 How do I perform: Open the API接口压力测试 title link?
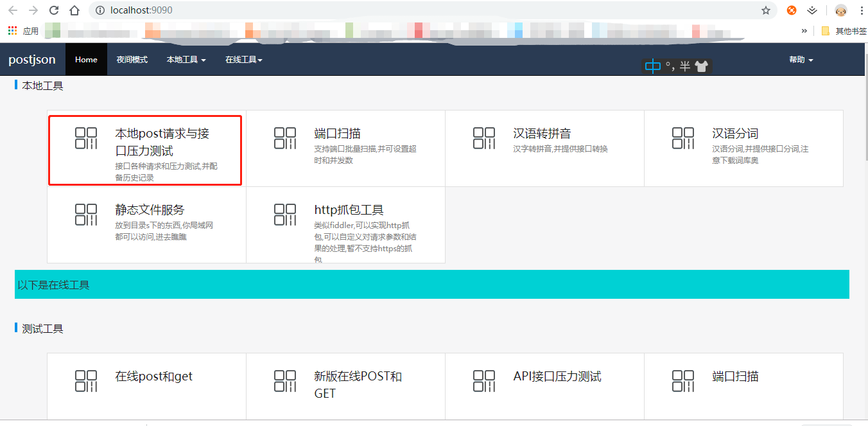pyautogui.click(x=557, y=377)
